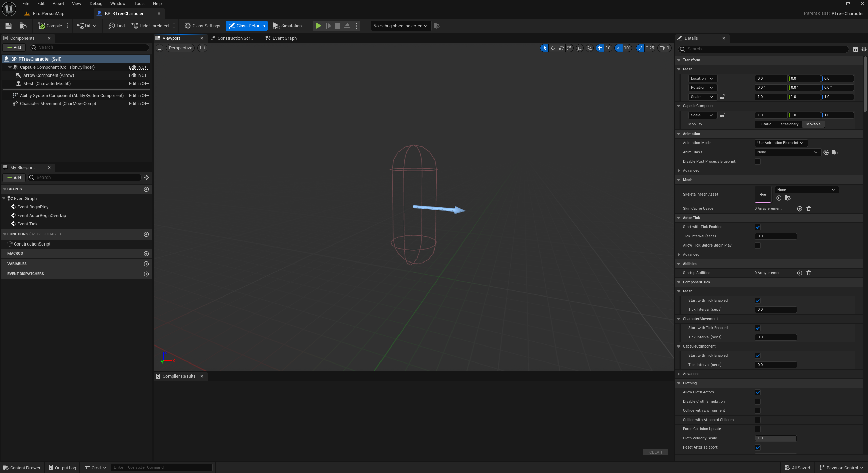
Task: Save the blueprint with the floppy disk icon
Action: pos(8,26)
